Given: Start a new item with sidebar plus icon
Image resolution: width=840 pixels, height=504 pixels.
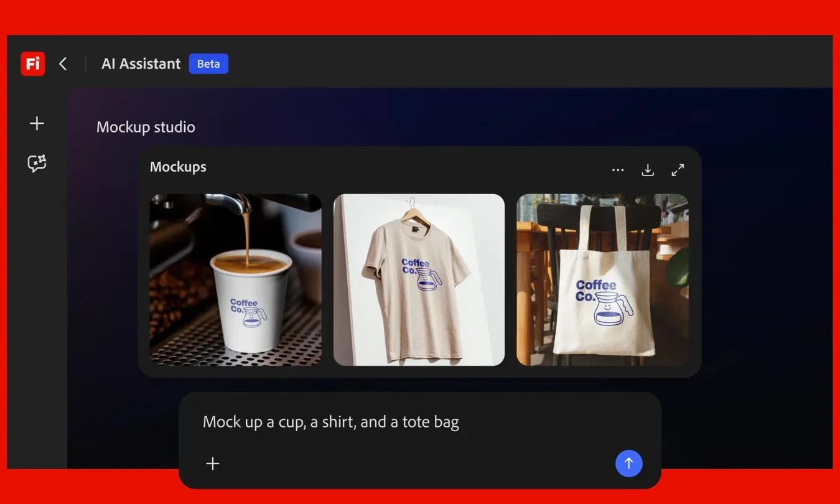Looking at the screenshot, I should [x=37, y=123].
